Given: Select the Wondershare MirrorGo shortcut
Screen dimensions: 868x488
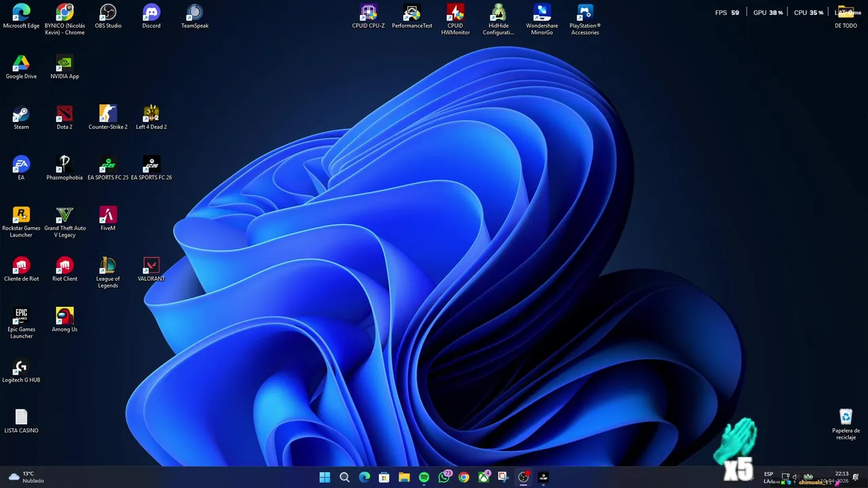Looking at the screenshot, I should pyautogui.click(x=542, y=20).
